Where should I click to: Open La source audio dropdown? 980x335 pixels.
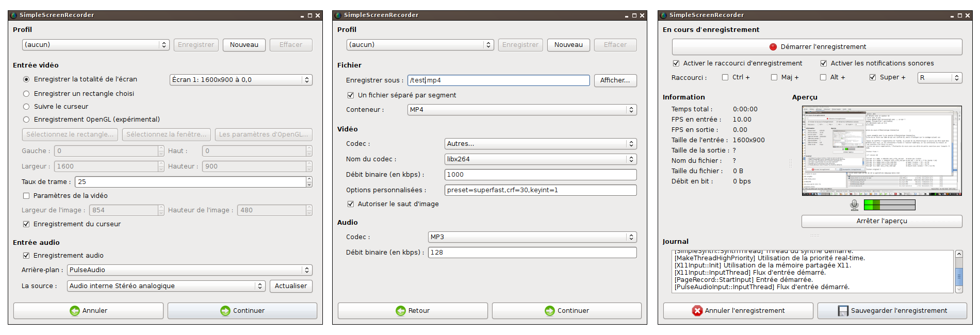[166, 286]
